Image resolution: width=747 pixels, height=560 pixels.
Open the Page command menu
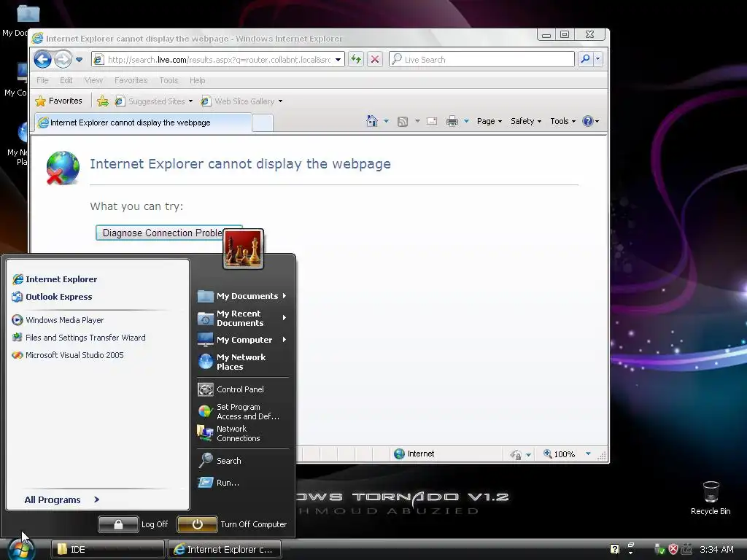pyautogui.click(x=489, y=121)
